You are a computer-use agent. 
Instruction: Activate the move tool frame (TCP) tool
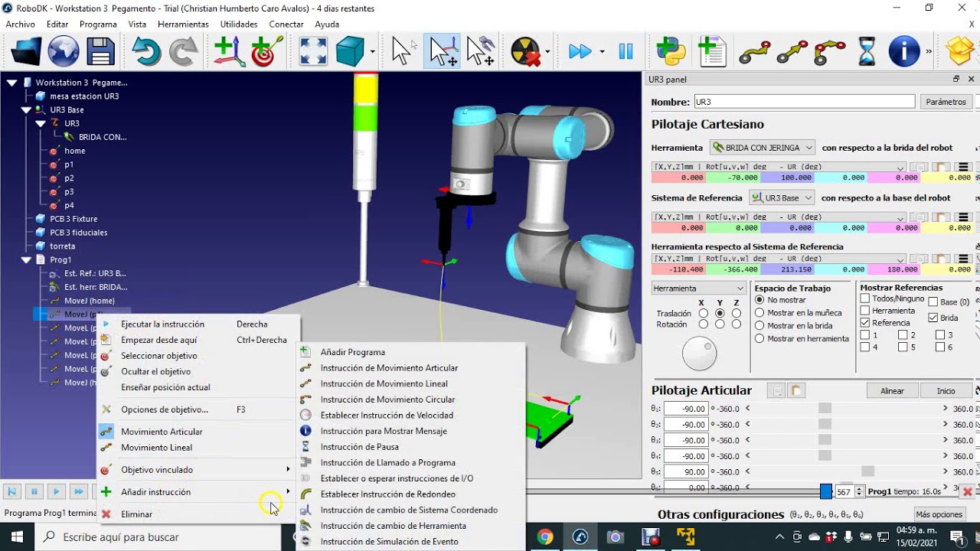point(481,52)
